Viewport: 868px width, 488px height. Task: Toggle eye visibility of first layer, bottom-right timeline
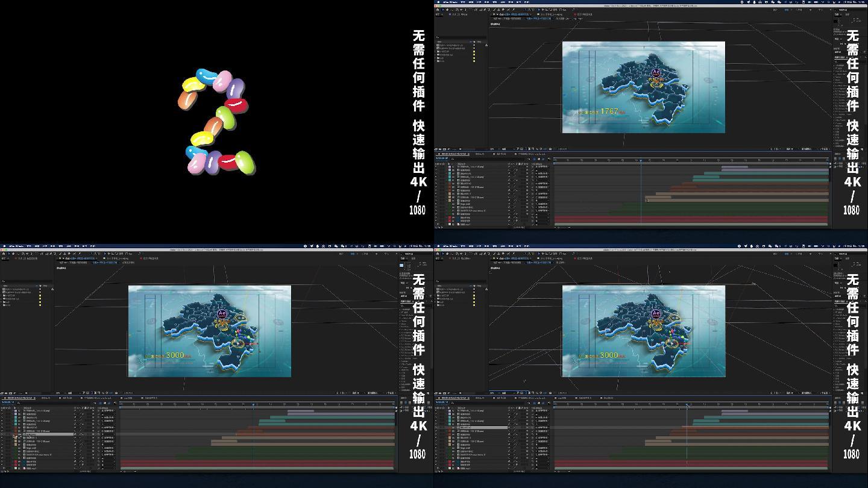(x=436, y=410)
